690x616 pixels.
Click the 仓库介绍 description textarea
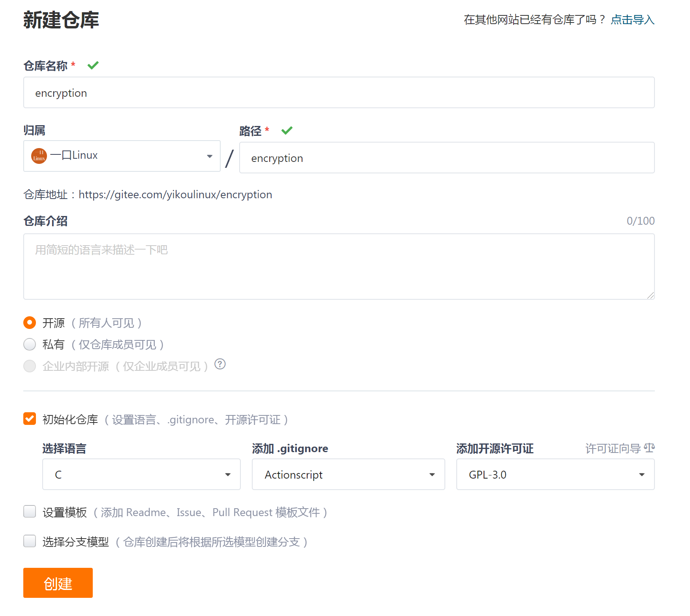pos(339,267)
